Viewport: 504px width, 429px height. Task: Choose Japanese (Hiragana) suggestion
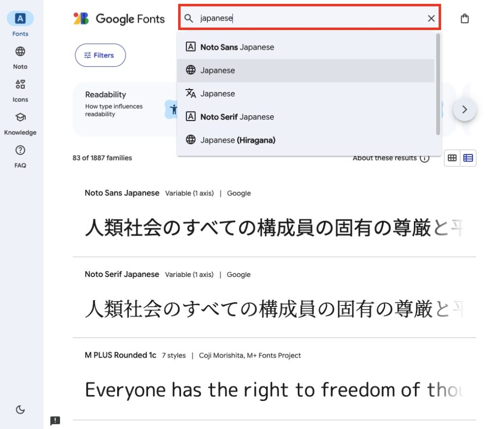237,140
